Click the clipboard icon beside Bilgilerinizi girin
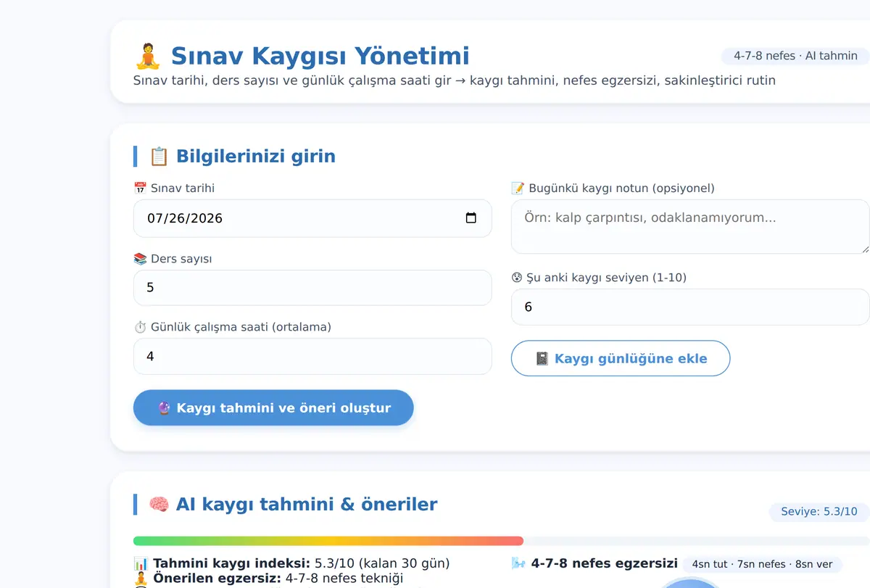The width and height of the screenshot is (870, 588). click(x=159, y=157)
